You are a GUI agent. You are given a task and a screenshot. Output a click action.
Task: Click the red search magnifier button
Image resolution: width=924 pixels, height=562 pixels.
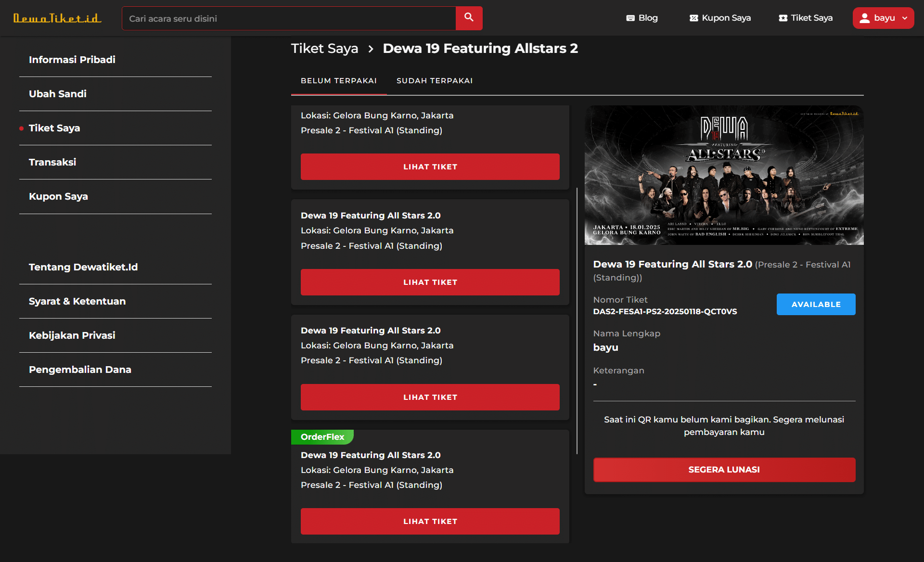tap(469, 18)
